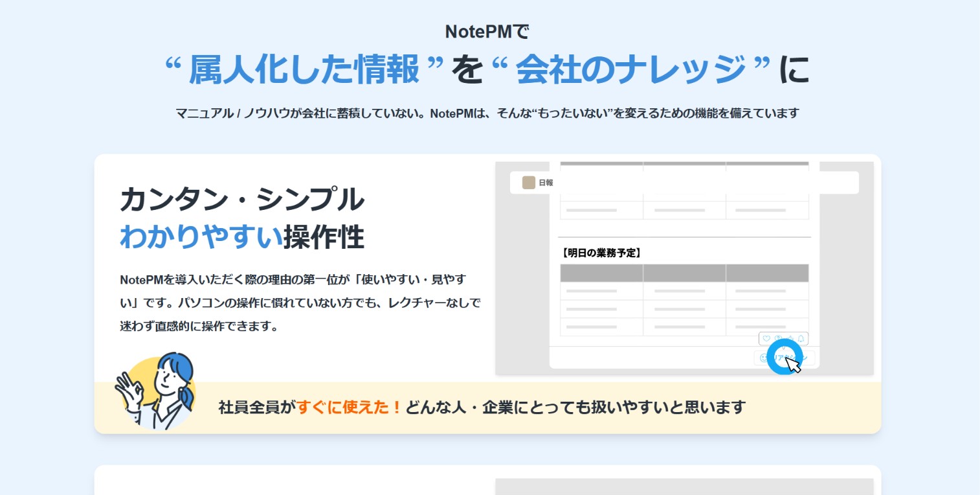Click the 日報 label in the demo bar
Screen dimensions: 980x495
(x=546, y=183)
